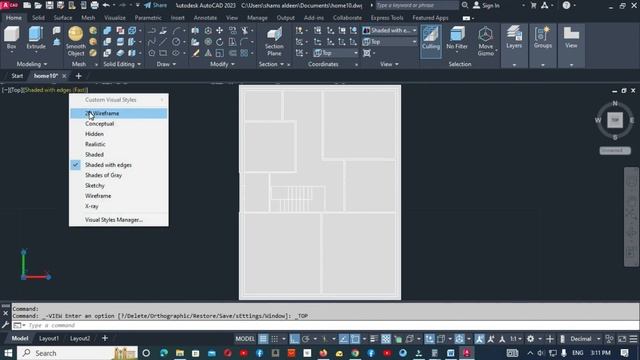The height and width of the screenshot is (360, 640).
Task: Open the workspace settings gear in status bar
Action: 530,339
